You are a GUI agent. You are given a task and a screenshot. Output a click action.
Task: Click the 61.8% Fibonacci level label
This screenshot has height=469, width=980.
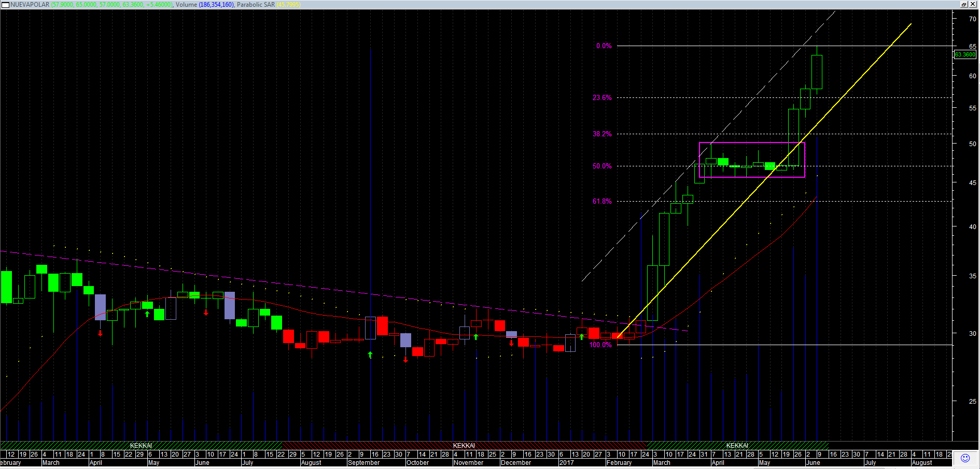click(602, 202)
